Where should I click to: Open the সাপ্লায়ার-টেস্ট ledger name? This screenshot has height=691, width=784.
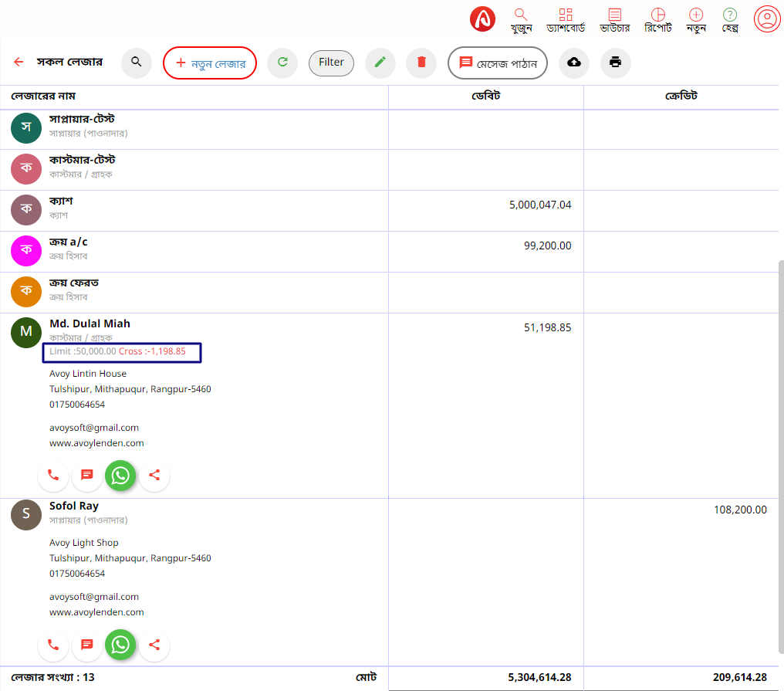[82, 120]
